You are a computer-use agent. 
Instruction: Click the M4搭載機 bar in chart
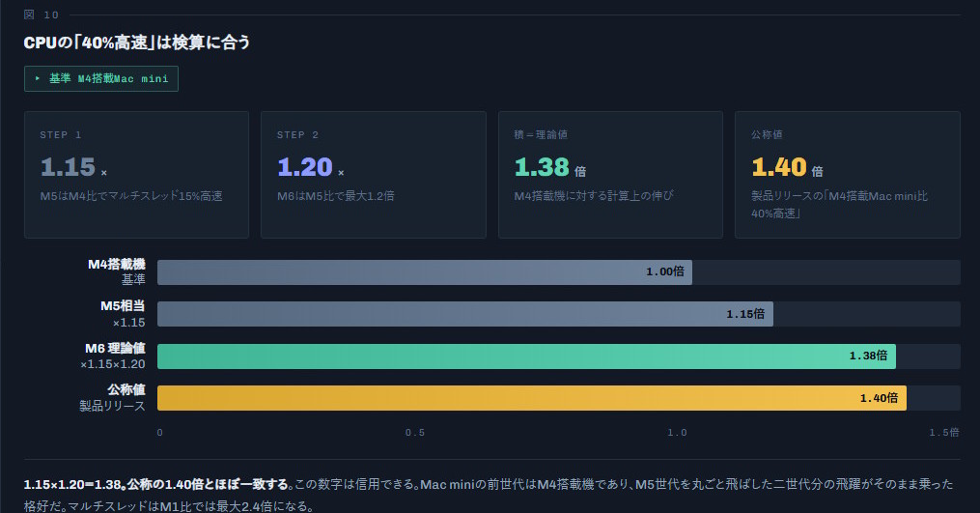(425, 272)
